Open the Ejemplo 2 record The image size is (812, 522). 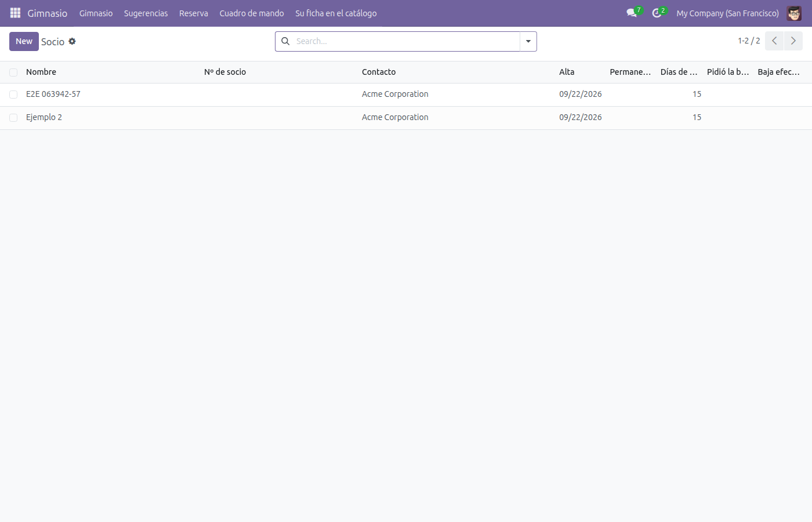(44, 117)
